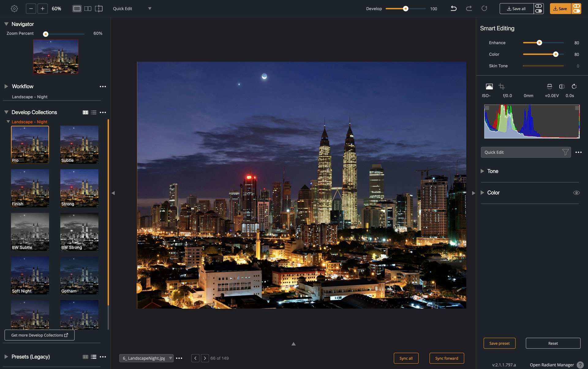Click the flip horizontal icon
The image size is (588, 369).
tap(562, 86)
